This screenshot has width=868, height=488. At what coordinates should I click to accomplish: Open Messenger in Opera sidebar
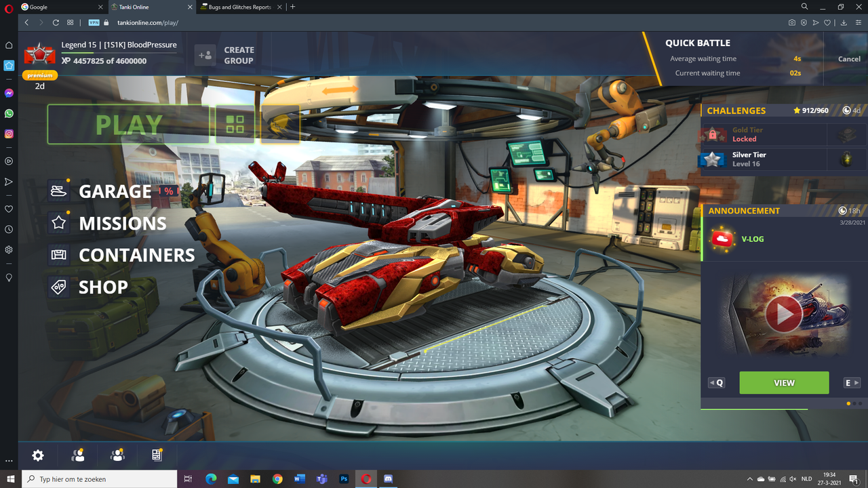(9, 94)
